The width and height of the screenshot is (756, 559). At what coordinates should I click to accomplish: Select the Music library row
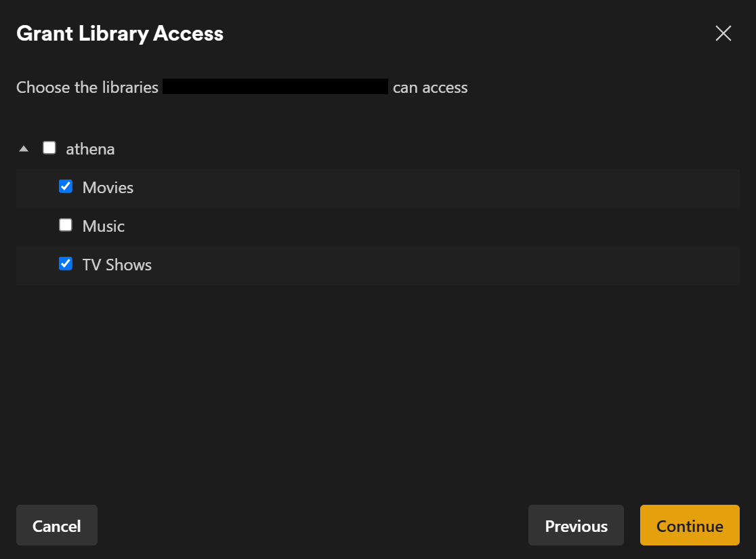click(103, 226)
